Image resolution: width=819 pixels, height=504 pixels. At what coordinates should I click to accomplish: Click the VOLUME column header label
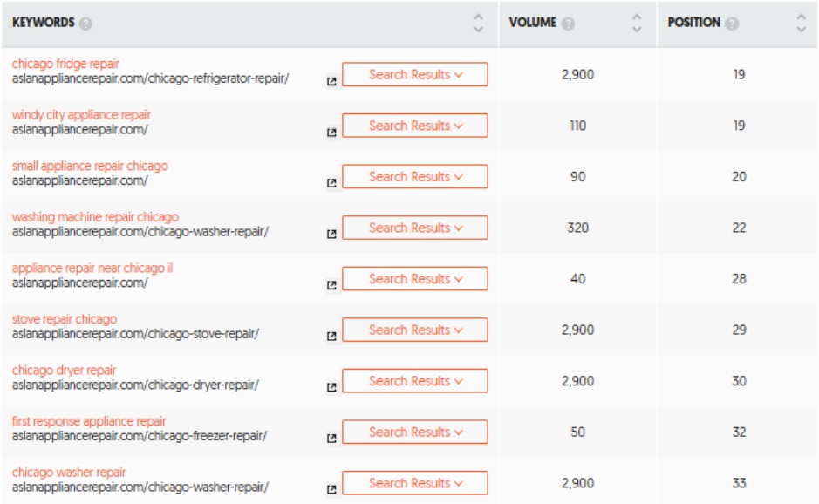pos(533,23)
